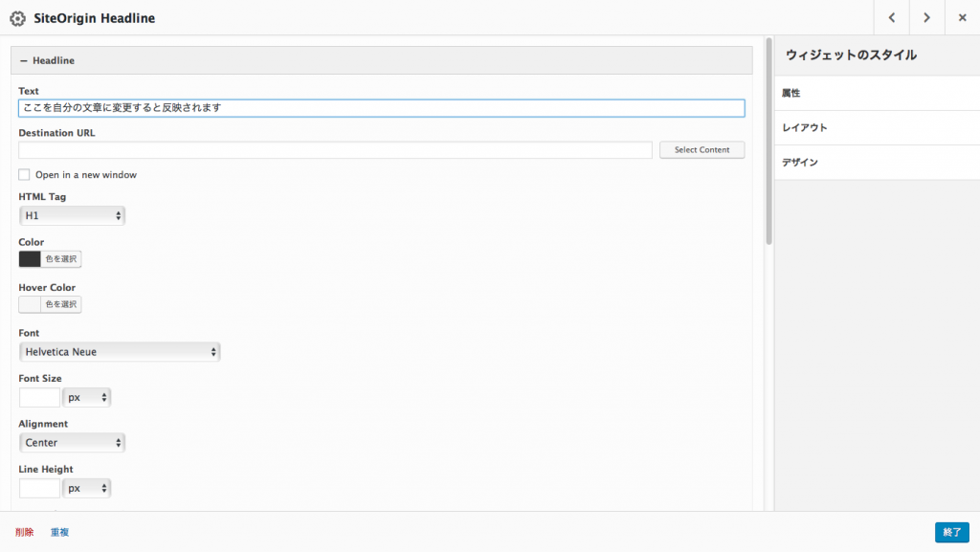Enable Open in a new window checkbox

(x=25, y=175)
